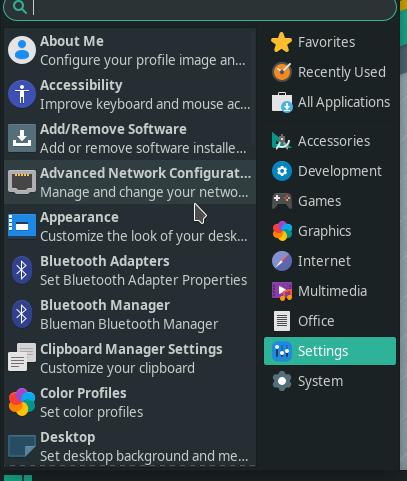407x481 pixels.
Task: Open the About Me profile icon
Action: pyautogui.click(x=22, y=50)
